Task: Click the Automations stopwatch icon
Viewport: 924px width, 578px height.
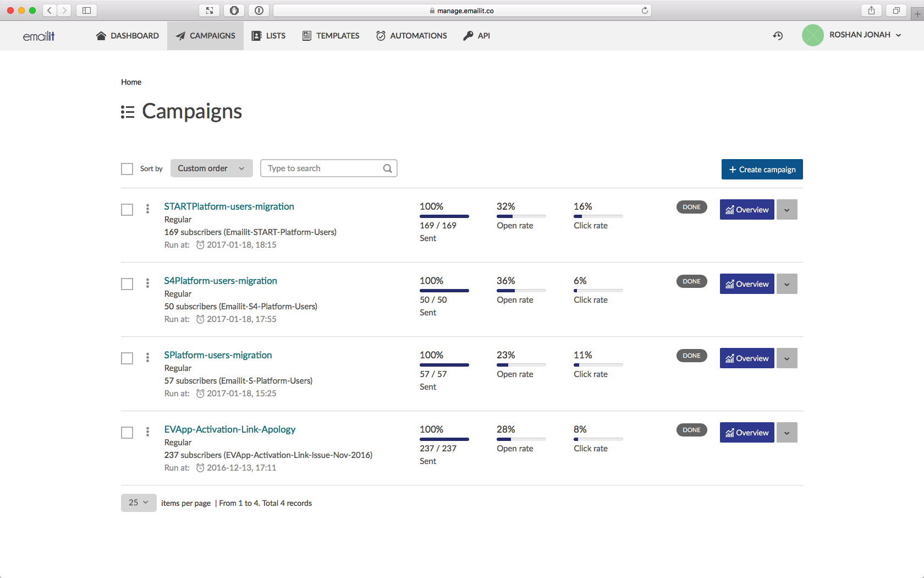Action: [x=381, y=35]
